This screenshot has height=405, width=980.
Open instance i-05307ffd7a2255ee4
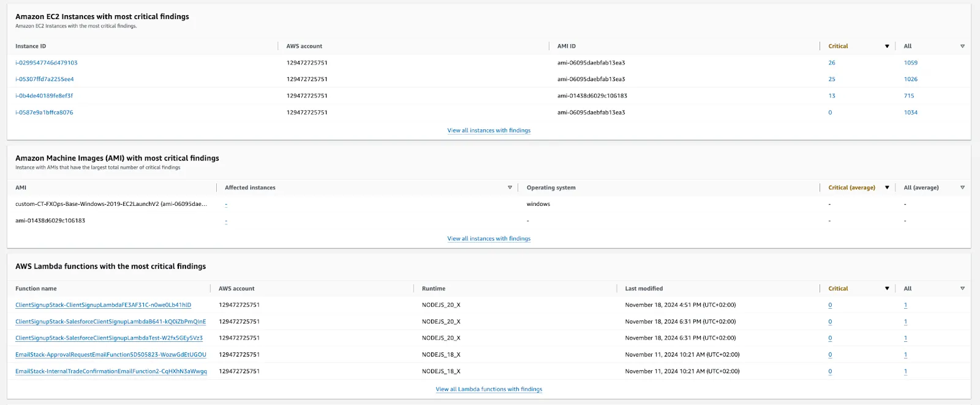click(45, 80)
